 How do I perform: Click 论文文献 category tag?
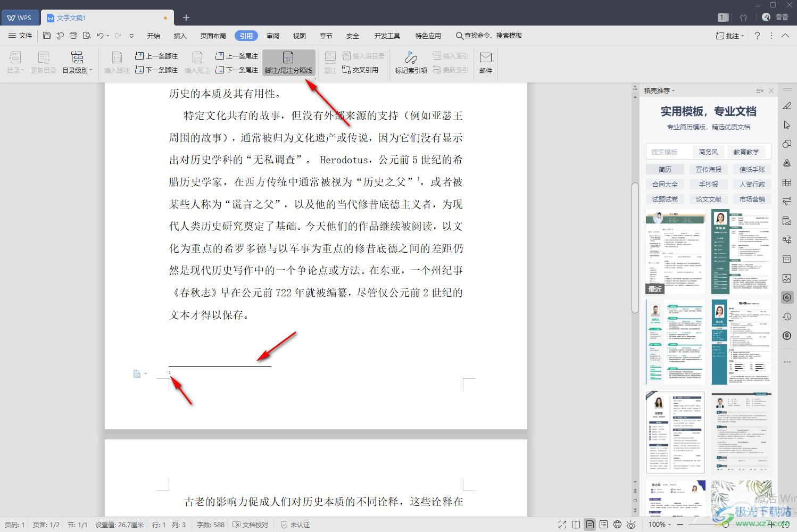pyautogui.click(x=709, y=199)
